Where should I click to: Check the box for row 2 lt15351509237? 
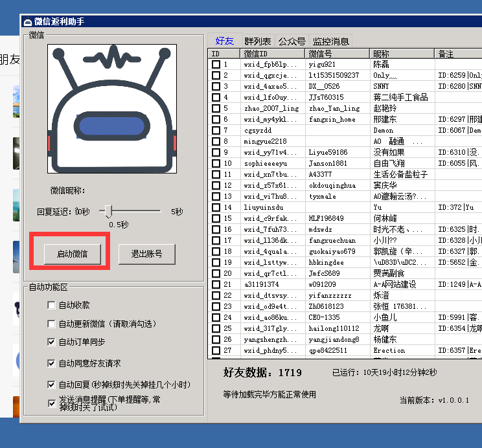coord(216,75)
